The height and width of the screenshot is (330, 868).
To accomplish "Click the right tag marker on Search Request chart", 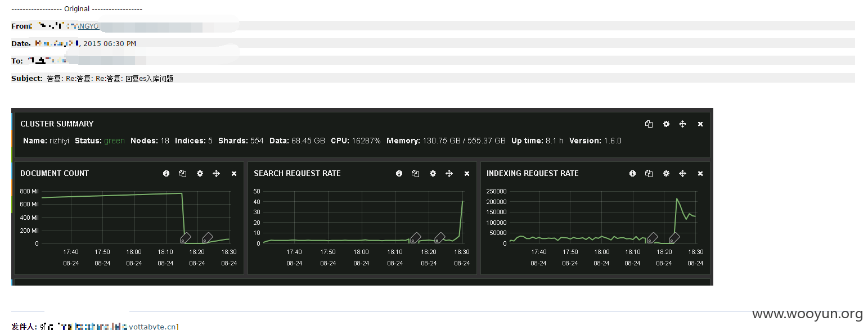I will 439,238.
